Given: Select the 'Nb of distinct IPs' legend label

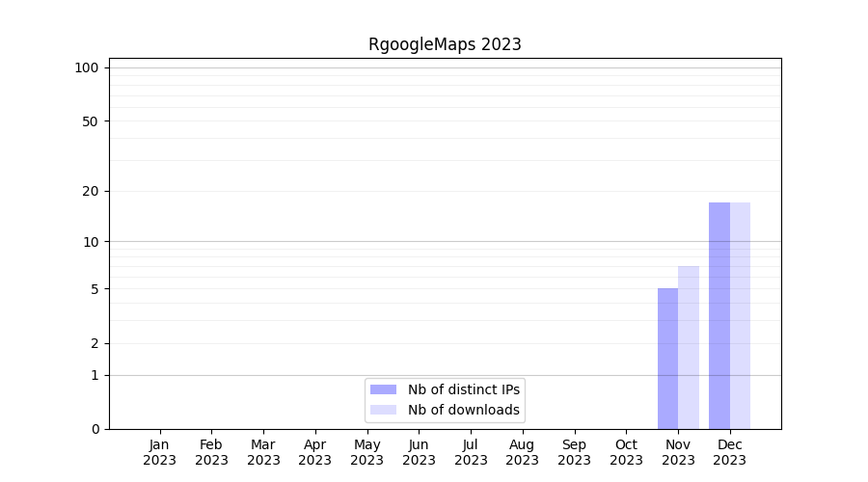Looking at the screenshot, I should click(464, 389).
